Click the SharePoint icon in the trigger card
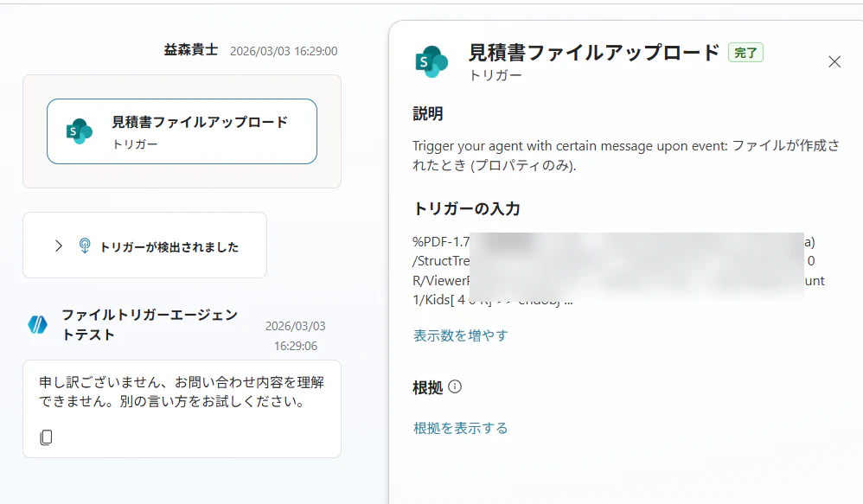 pyautogui.click(x=80, y=131)
